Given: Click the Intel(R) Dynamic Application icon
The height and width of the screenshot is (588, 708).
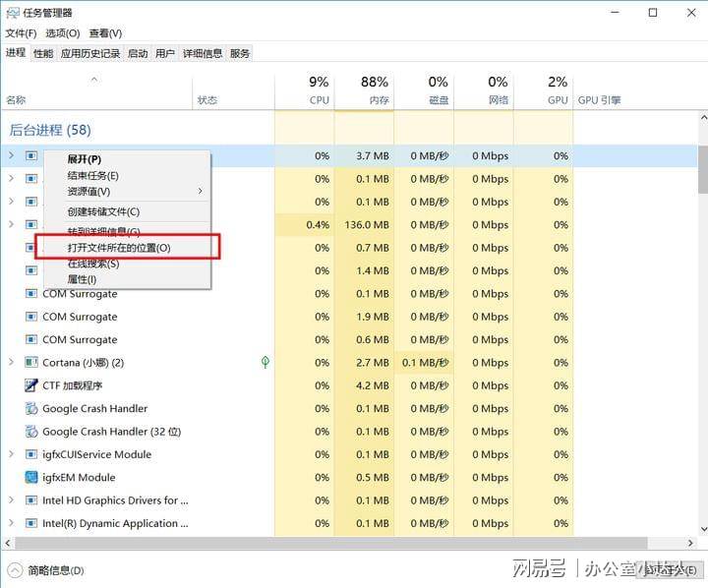Looking at the screenshot, I should [x=31, y=523].
